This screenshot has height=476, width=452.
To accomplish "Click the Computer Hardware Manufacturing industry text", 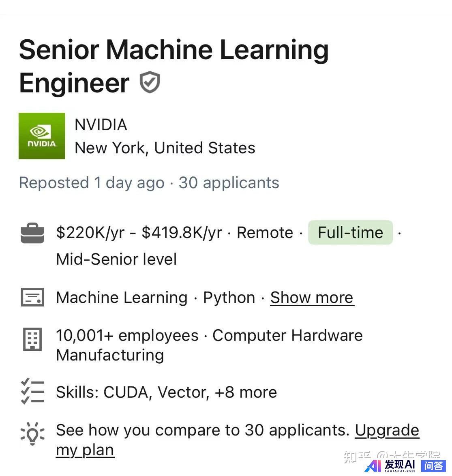I will pos(210,345).
